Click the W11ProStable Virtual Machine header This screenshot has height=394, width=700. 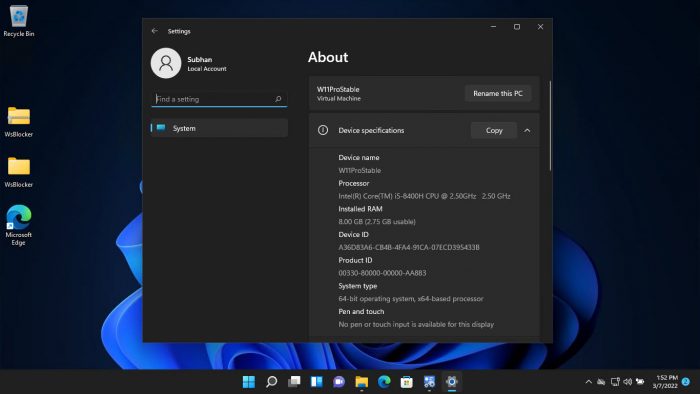click(x=338, y=93)
